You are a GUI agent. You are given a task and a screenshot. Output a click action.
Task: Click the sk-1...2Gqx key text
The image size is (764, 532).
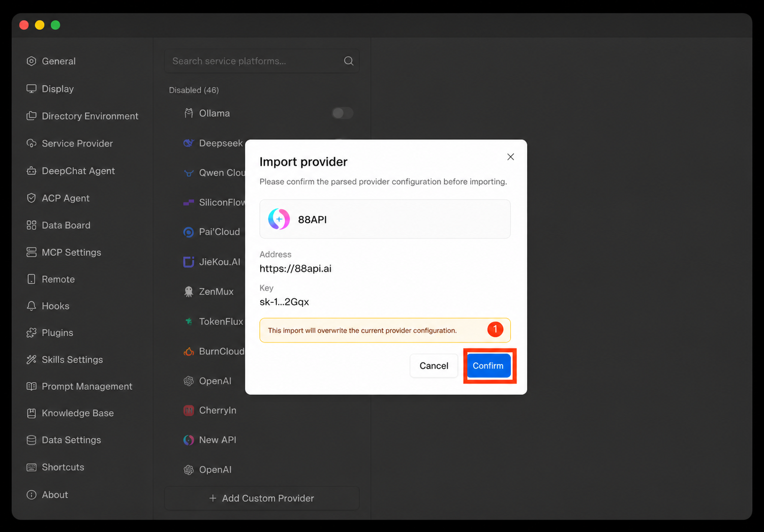(x=284, y=302)
